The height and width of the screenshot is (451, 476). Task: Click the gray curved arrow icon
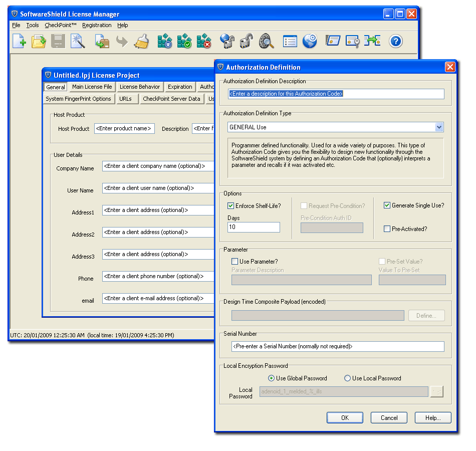point(122,42)
